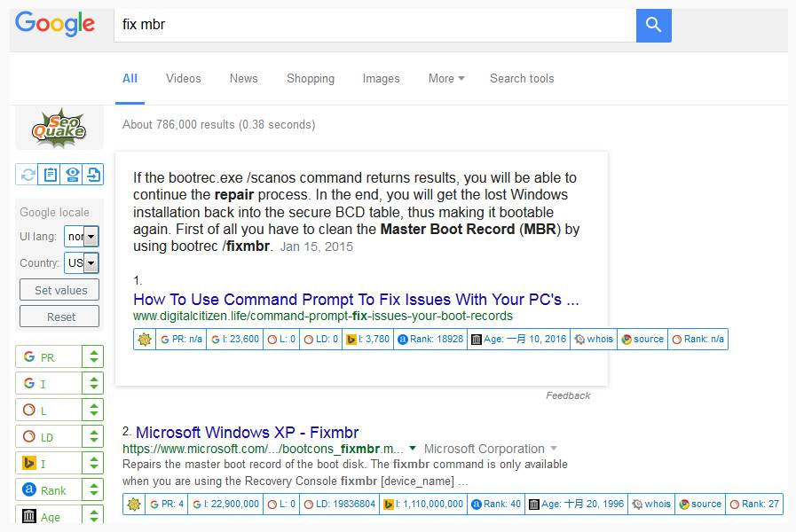
Task: Click the SeoQuake export file icon
Action: point(93,175)
